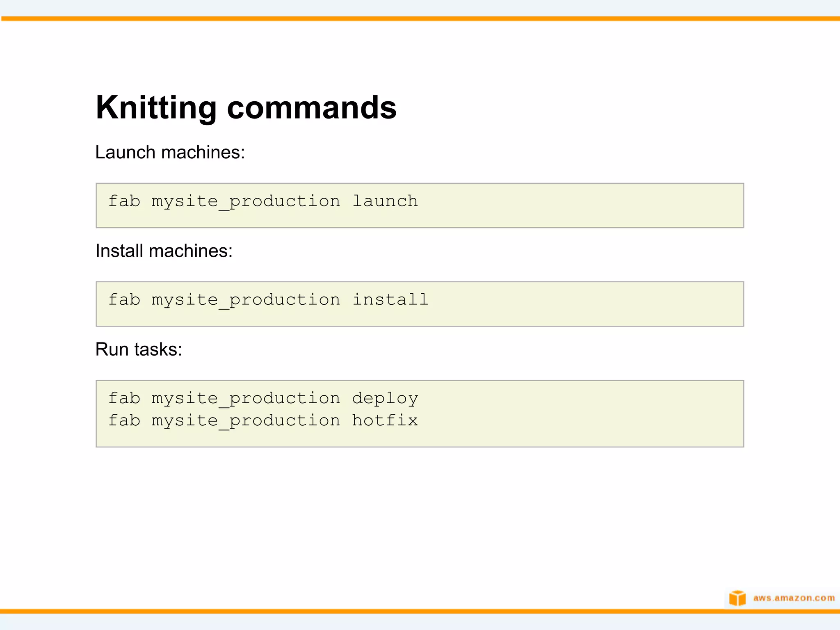Click 'mysite_production' in the launch command

pos(246,201)
